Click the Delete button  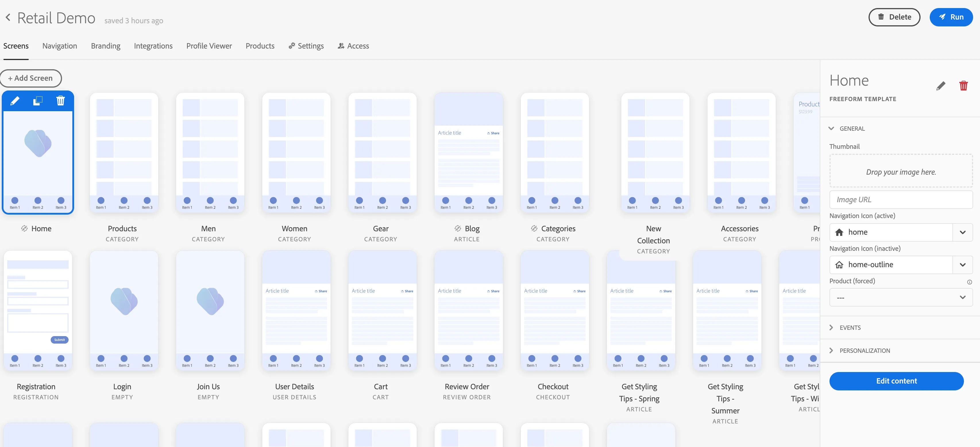pyautogui.click(x=894, y=17)
